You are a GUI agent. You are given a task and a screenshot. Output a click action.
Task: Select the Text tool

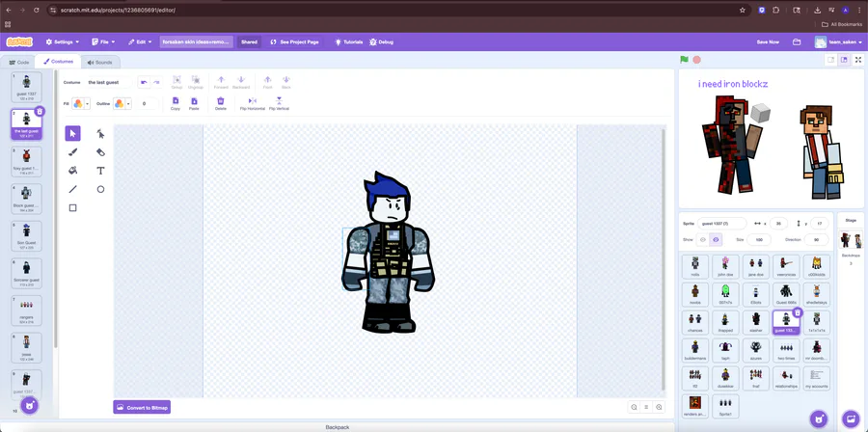click(x=100, y=171)
